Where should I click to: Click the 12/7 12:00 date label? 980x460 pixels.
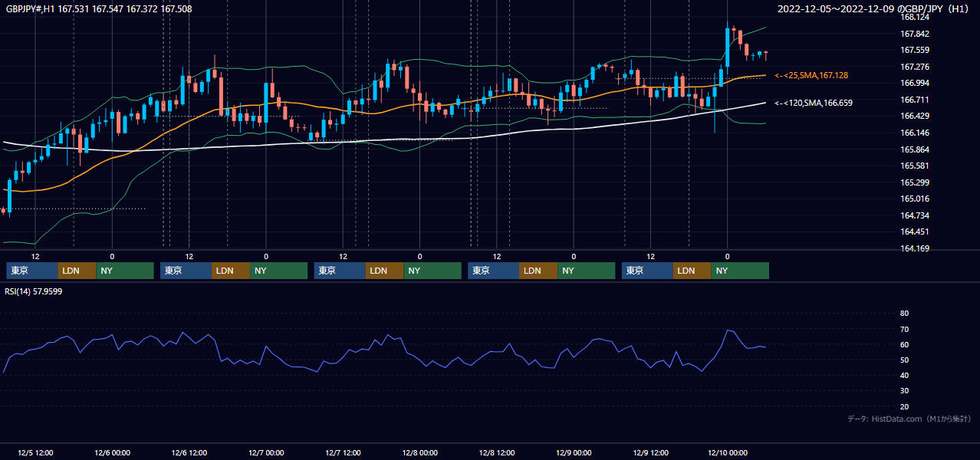click(343, 452)
